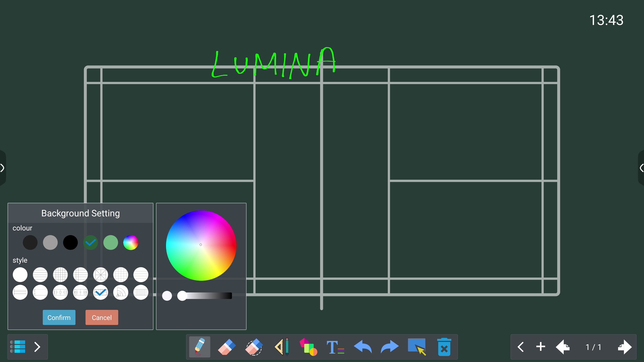
Task: Select the pencil drawing tool
Action: [x=200, y=347]
